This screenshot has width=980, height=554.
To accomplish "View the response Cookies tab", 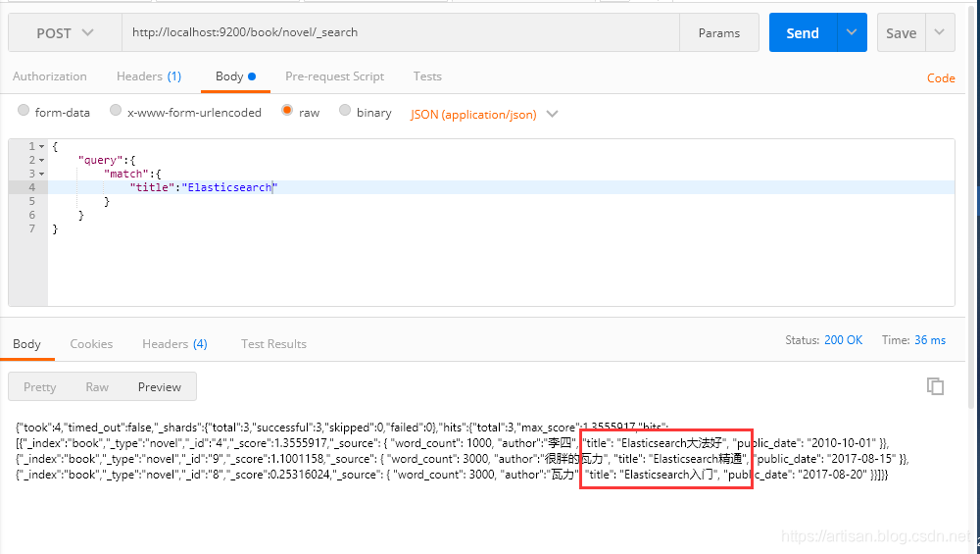I will [x=91, y=344].
